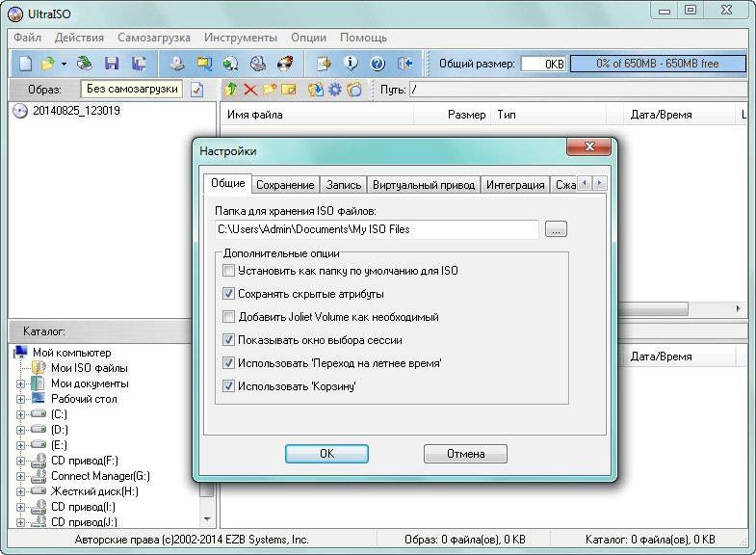
Task: Expand the 'CD привод(F:)' node
Action: tap(20, 462)
